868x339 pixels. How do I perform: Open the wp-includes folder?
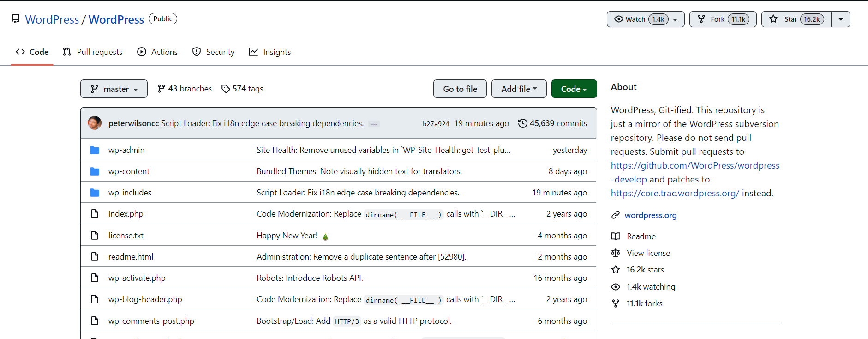(130, 193)
